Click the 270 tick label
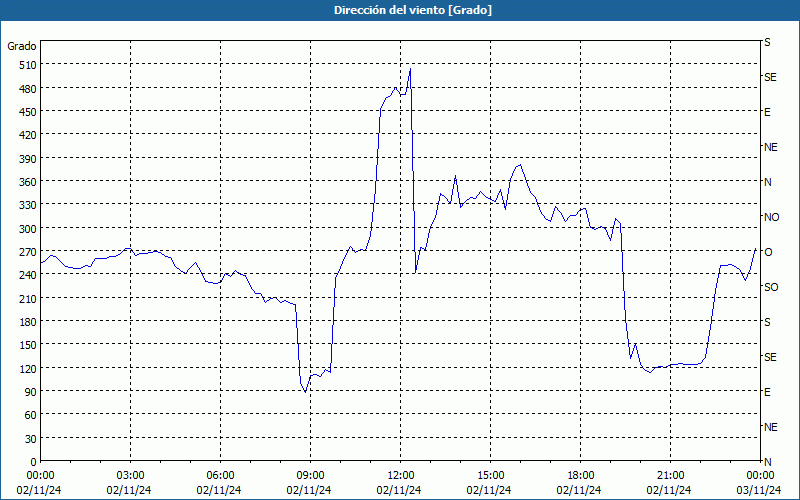 [28, 252]
